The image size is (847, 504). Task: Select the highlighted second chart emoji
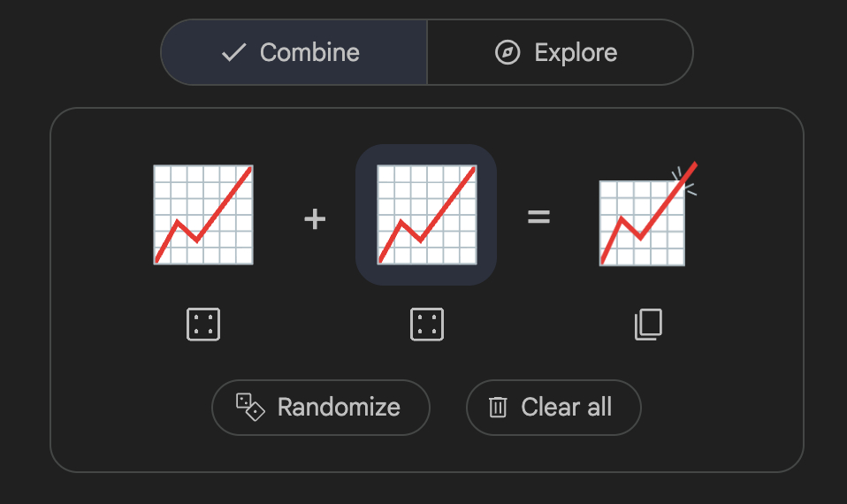(x=426, y=215)
